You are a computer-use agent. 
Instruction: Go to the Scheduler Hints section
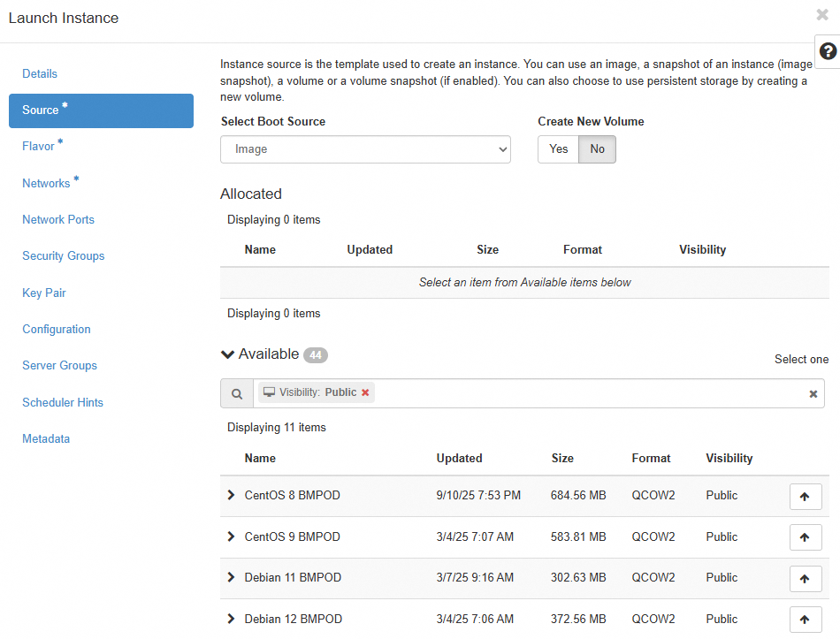pos(63,402)
